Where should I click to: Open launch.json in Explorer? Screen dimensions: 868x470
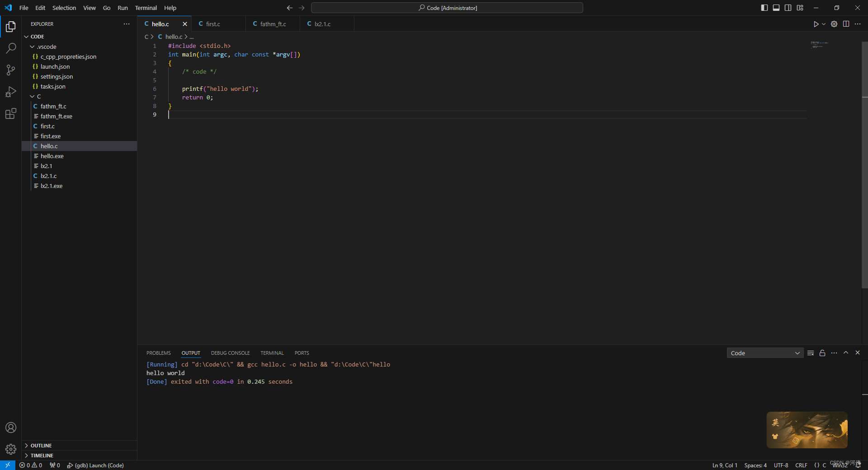click(x=79, y=66)
